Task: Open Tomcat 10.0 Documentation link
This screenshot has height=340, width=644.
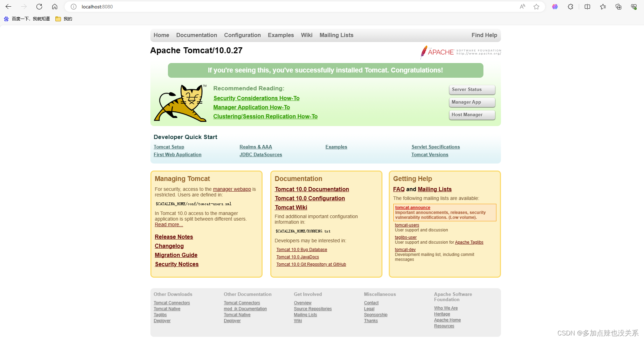Action: pyautogui.click(x=312, y=189)
